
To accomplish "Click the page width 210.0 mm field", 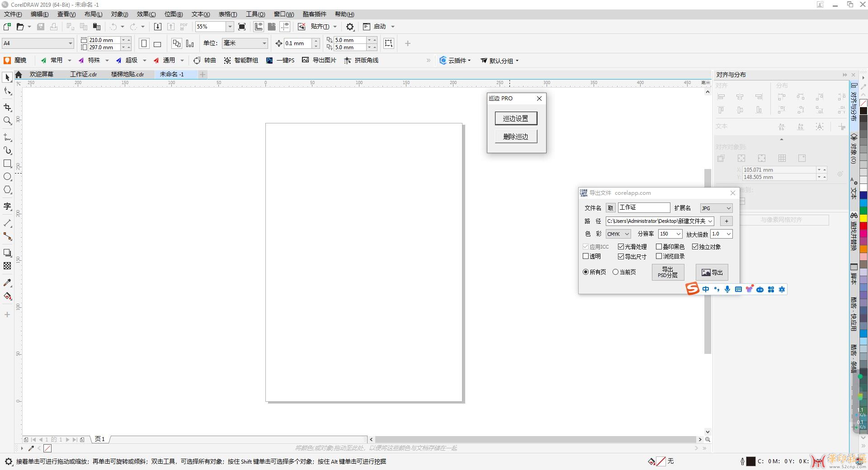I will click(104, 40).
